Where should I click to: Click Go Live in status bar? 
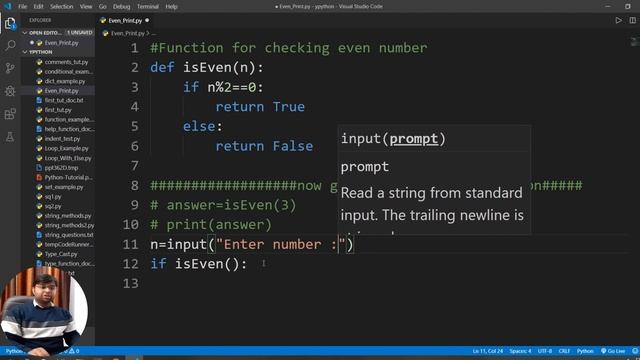[x=613, y=351]
